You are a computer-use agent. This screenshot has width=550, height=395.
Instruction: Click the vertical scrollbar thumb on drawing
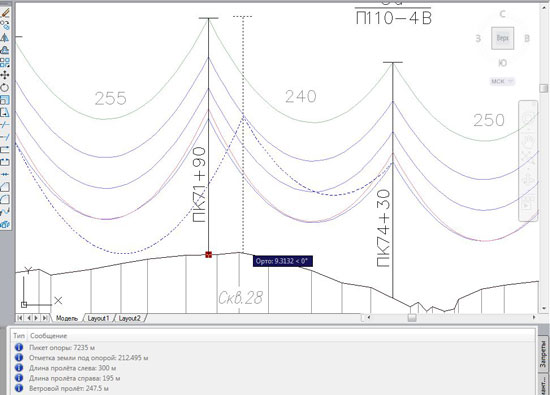(x=544, y=88)
